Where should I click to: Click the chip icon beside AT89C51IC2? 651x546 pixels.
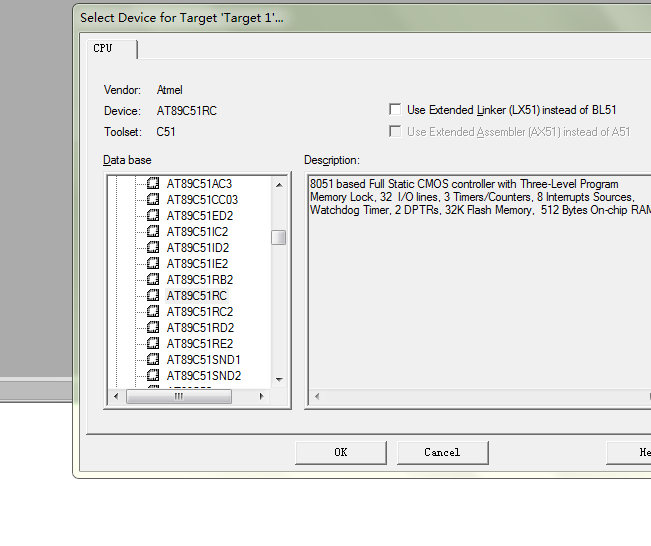153,231
